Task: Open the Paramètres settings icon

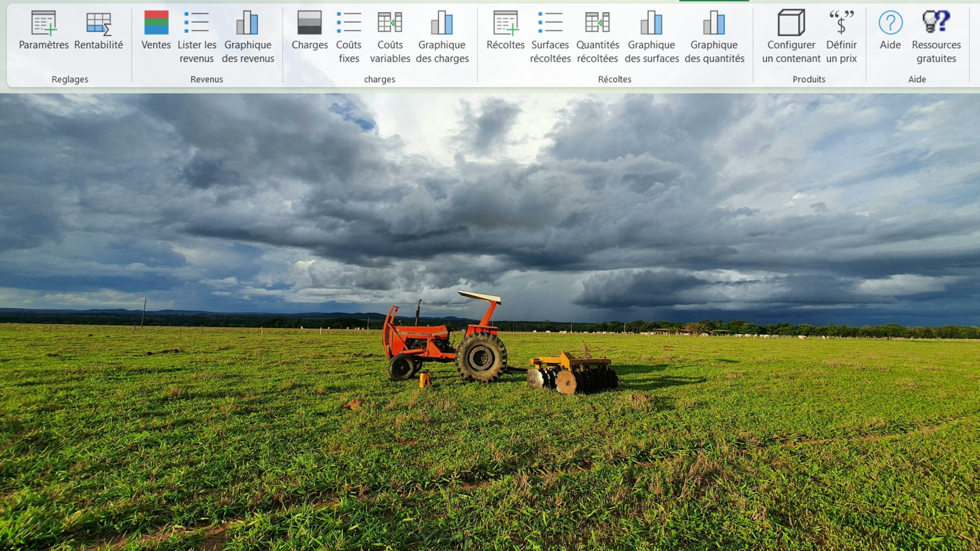Action: click(44, 23)
